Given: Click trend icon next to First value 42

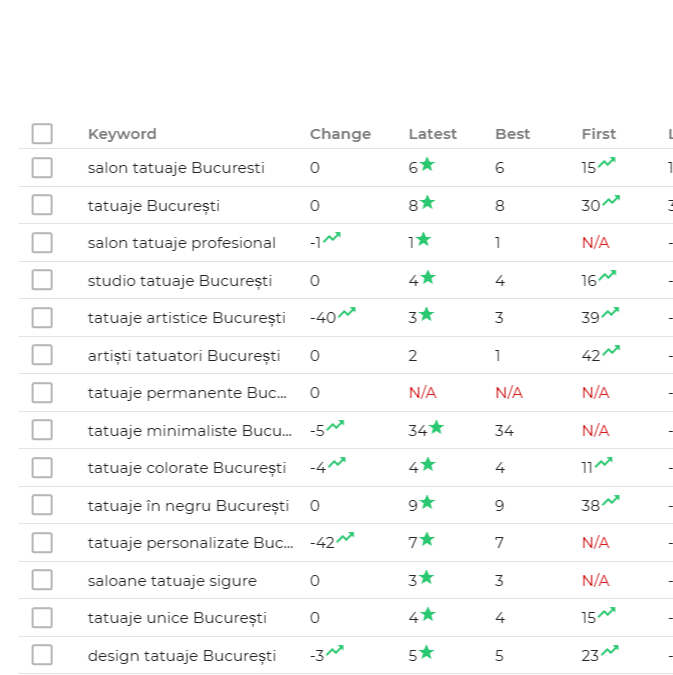Looking at the screenshot, I should pyautogui.click(x=610, y=351).
